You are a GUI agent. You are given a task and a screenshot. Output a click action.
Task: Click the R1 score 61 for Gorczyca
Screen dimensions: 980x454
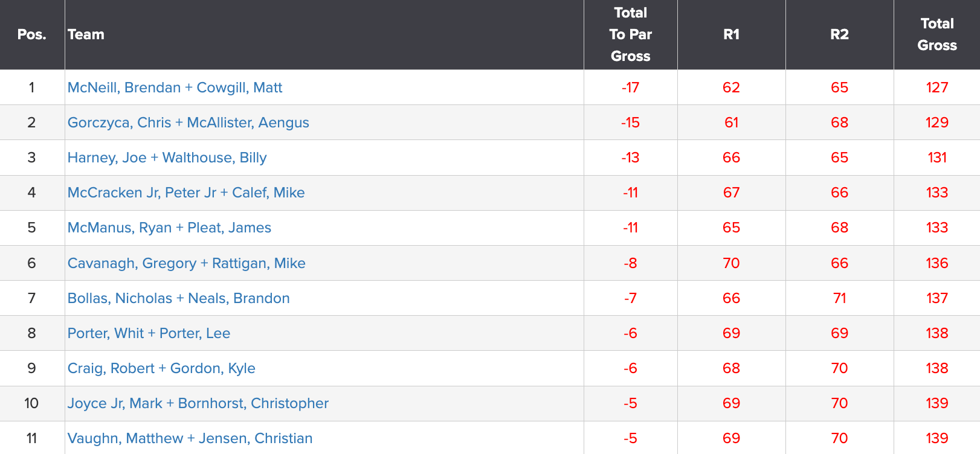click(732, 123)
